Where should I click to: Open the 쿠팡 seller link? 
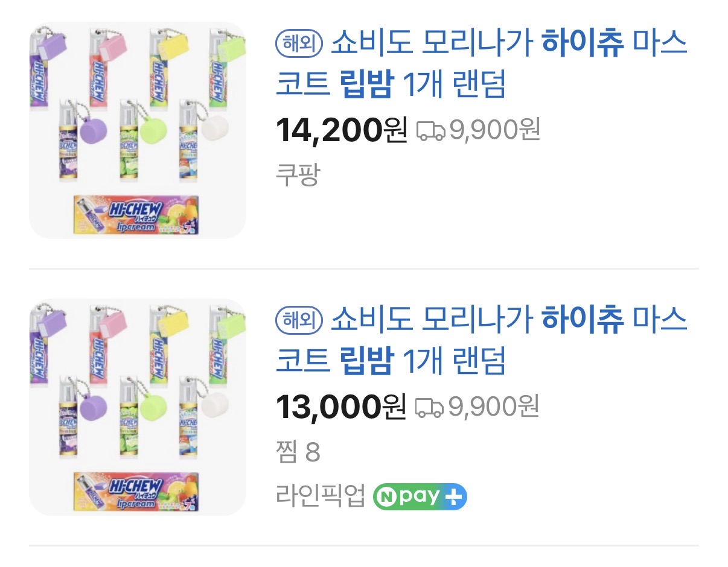click(x=298, y=175)
